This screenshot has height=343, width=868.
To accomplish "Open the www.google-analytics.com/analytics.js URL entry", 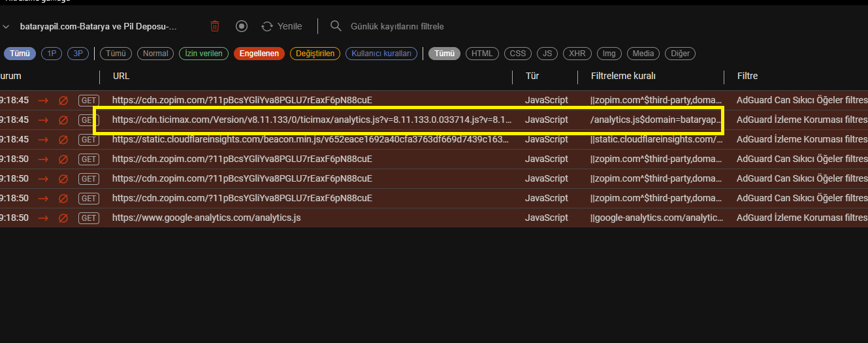I will pyautogui.click(x=206, y=218).
